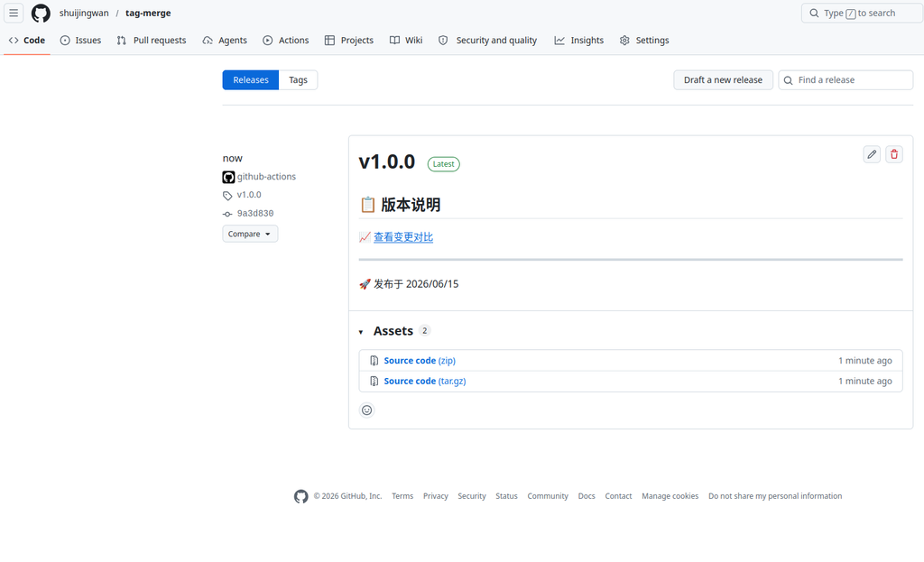Open commit 9a3d830
924x562 pixels.
coord(255,213)
